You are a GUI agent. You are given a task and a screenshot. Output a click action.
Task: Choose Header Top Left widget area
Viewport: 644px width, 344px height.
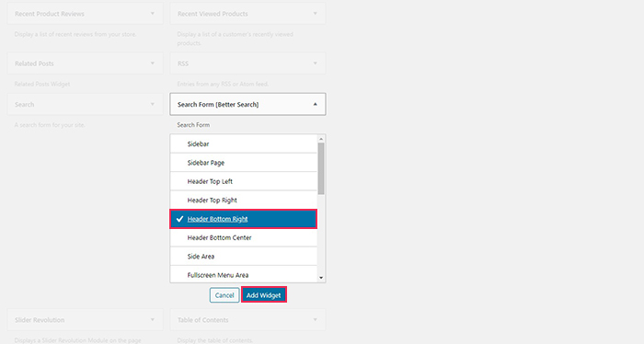[244, 181]
